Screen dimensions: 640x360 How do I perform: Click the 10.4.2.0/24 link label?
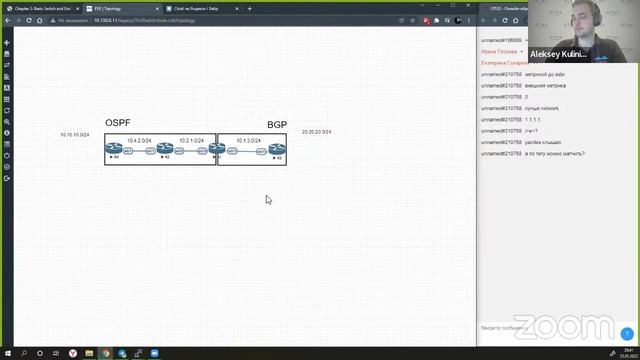coord(139,140)
